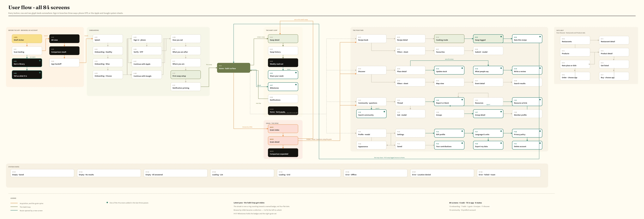This screenshot has height=219, width=644.
Task: Click the First swap setup node
Action: pos(186,75)
